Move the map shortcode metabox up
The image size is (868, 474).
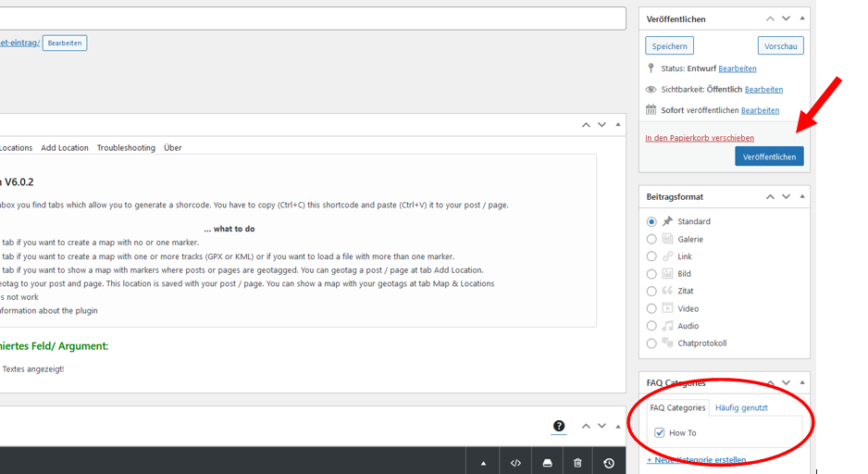coord(586,125)
